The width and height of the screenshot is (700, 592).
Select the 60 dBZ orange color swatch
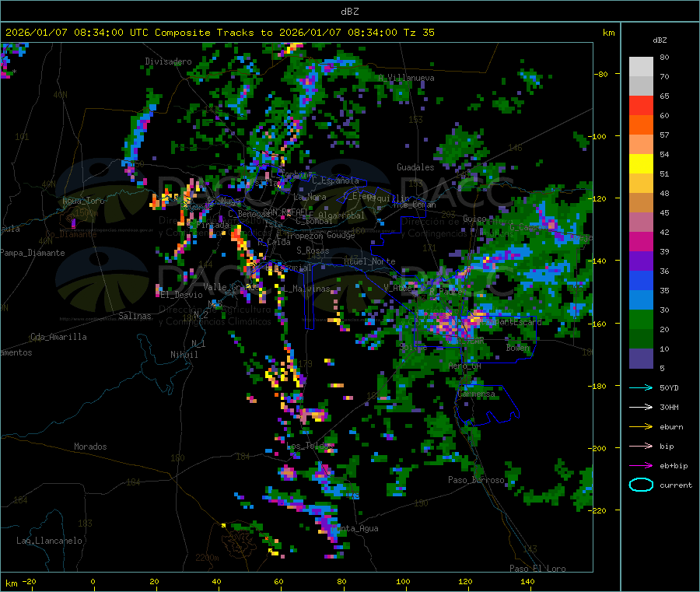641,125
